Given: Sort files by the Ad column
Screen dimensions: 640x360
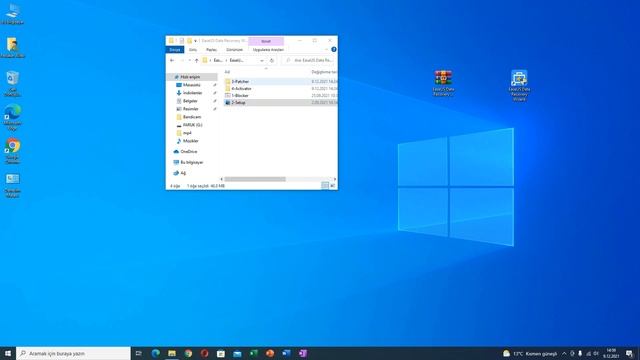Looking at the screenshot, I should point(227,72).
